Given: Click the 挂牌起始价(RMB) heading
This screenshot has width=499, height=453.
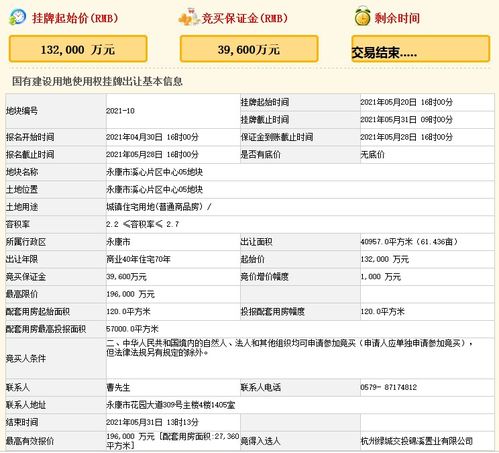Looking at the screenshot, I should 75,18.
